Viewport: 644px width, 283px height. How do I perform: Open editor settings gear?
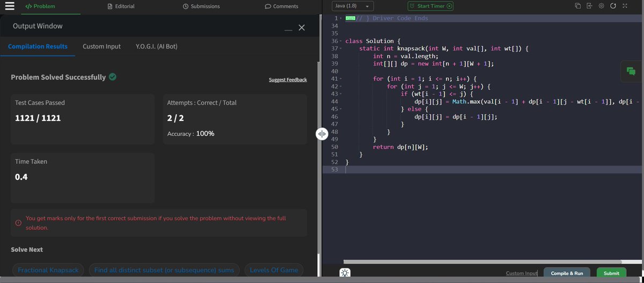(601, 6)
